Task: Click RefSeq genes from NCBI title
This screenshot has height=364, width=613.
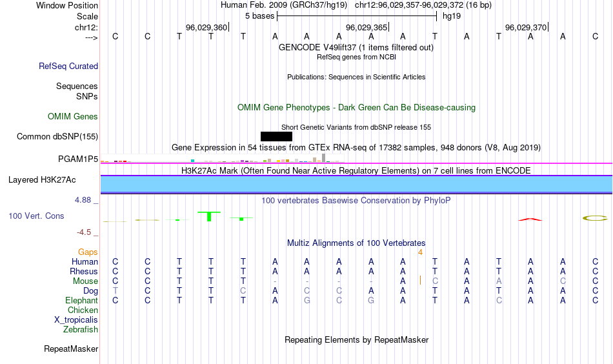Action: (x=357, y=57)
